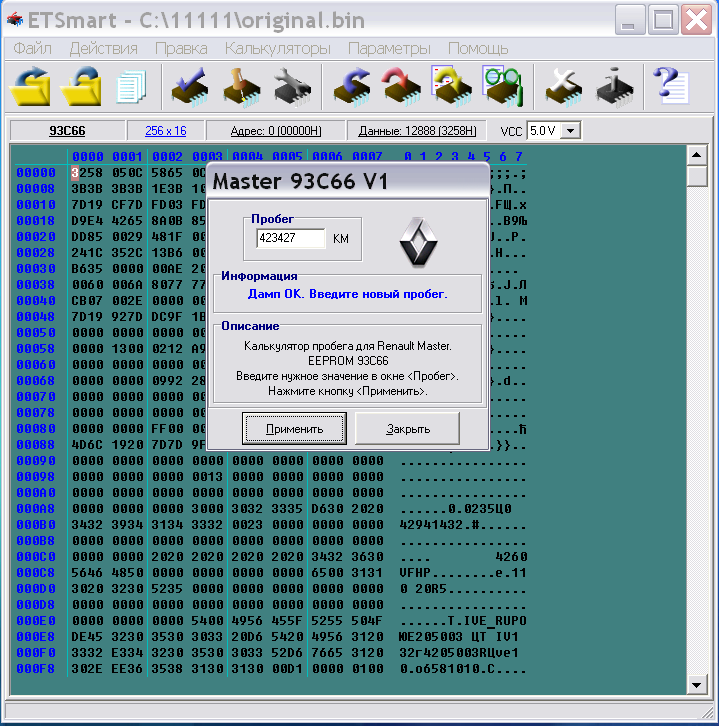Select hex cell 3258 at address 00000
719x726 pixels.
(87, 173)
